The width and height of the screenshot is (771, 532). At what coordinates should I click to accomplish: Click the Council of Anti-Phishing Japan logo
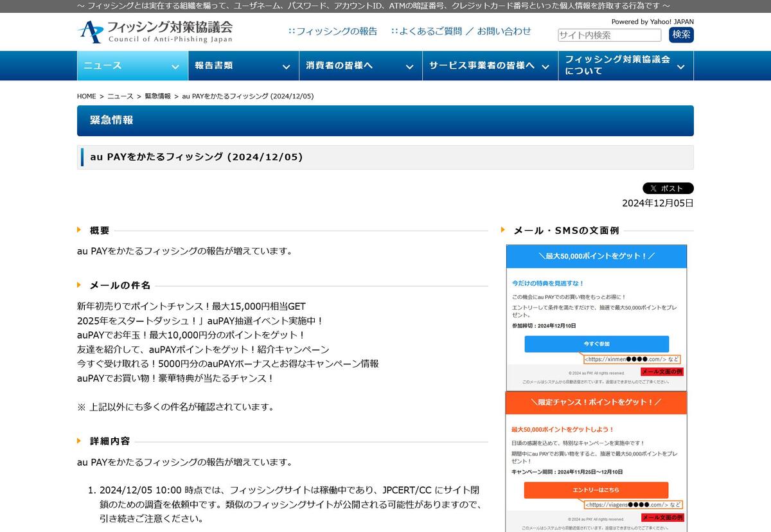(155, 31)
